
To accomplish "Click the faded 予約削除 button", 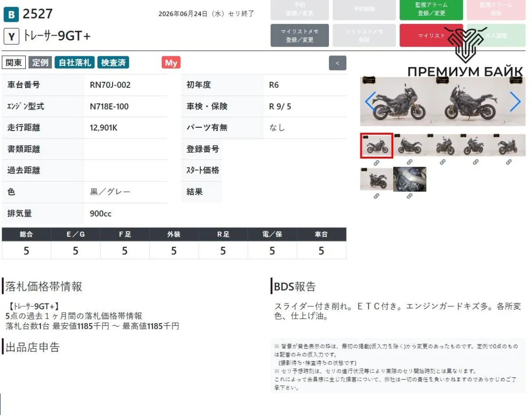I will click(x=364, y=9).
